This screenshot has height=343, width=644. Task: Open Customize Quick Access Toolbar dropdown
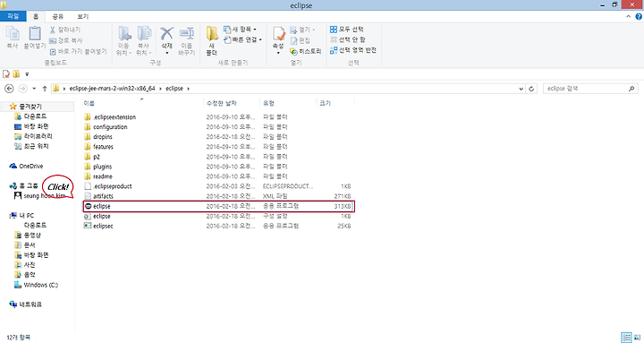27,74
